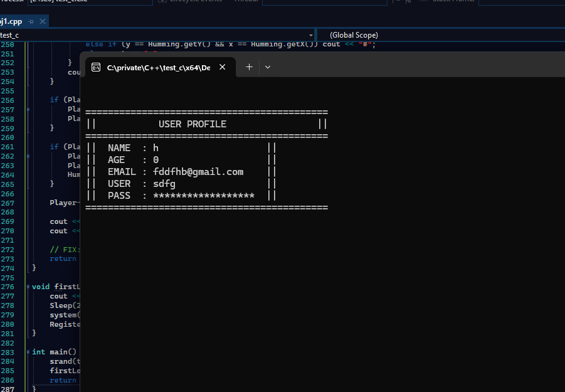Click the else if Humming.getY() code line
Screen dimensions: 565x392
[231, 45]
